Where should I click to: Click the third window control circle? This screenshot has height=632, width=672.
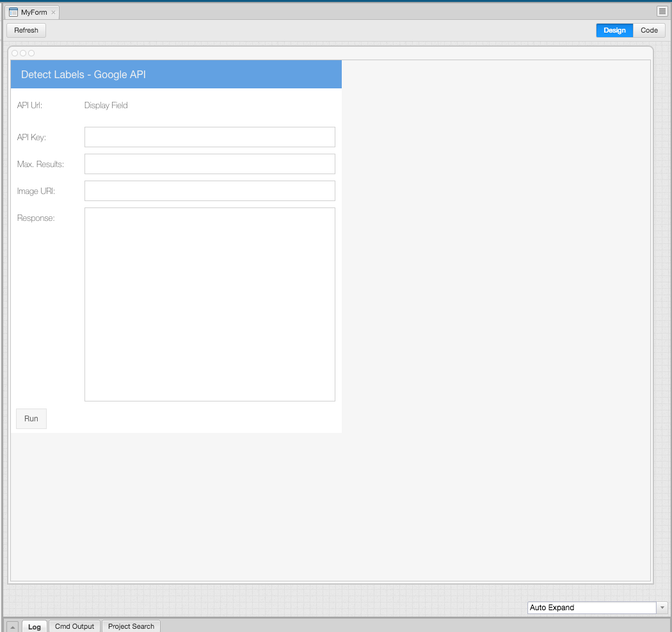click(31, 53)
